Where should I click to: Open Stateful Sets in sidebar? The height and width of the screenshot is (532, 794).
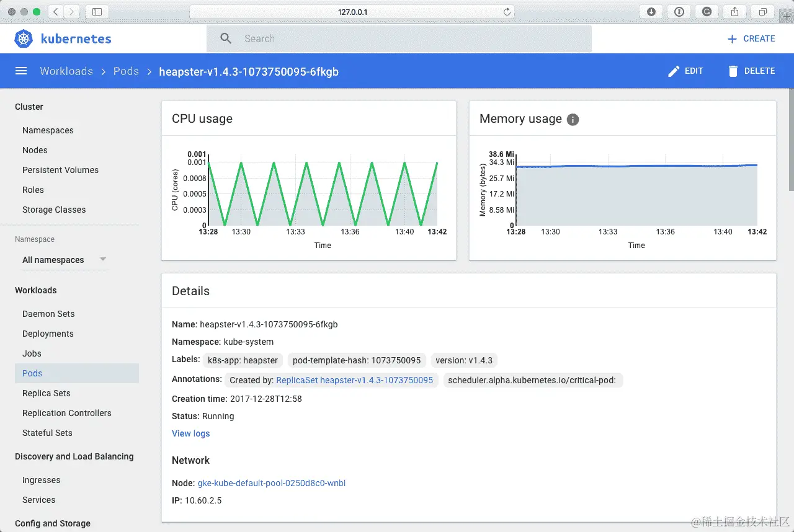click(x=47, y=433)
